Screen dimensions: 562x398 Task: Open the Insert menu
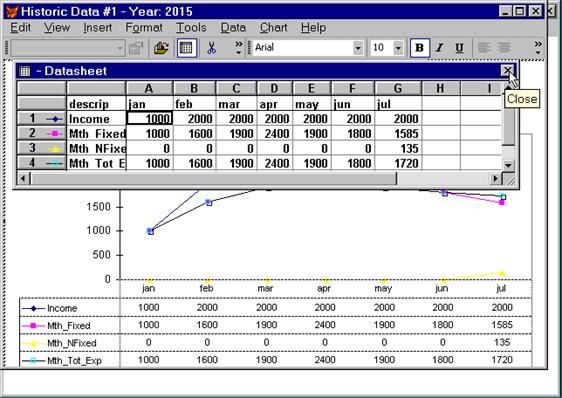click(x=97, y=28)
